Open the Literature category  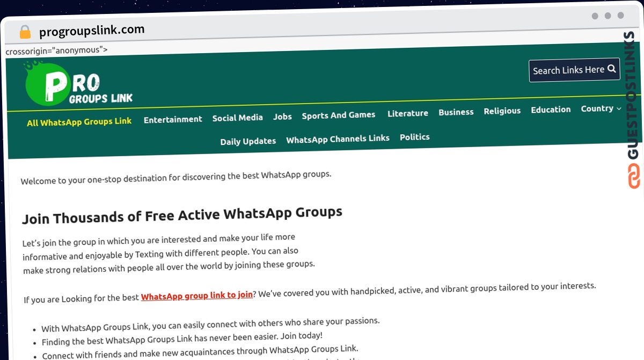407,113
